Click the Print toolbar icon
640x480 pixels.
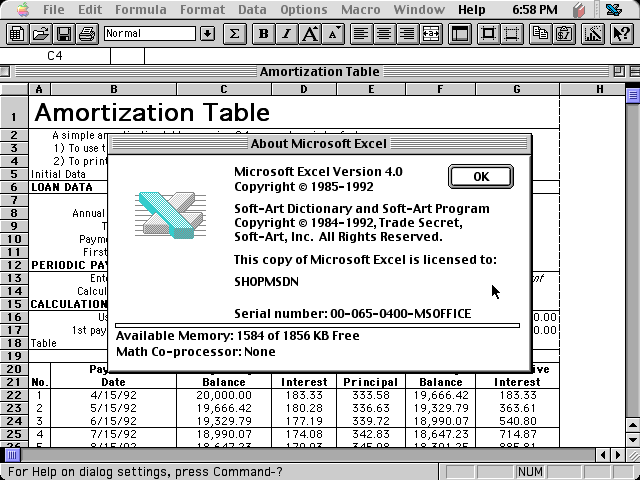coord(88,33)
